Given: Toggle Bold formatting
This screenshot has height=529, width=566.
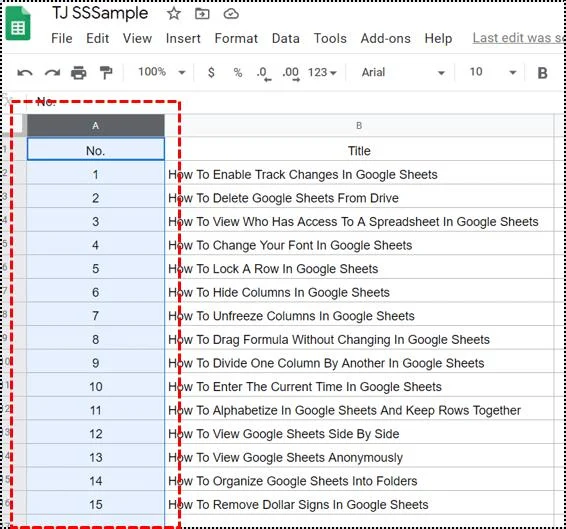Looking at the screenshot, I should tap(542, 73).
